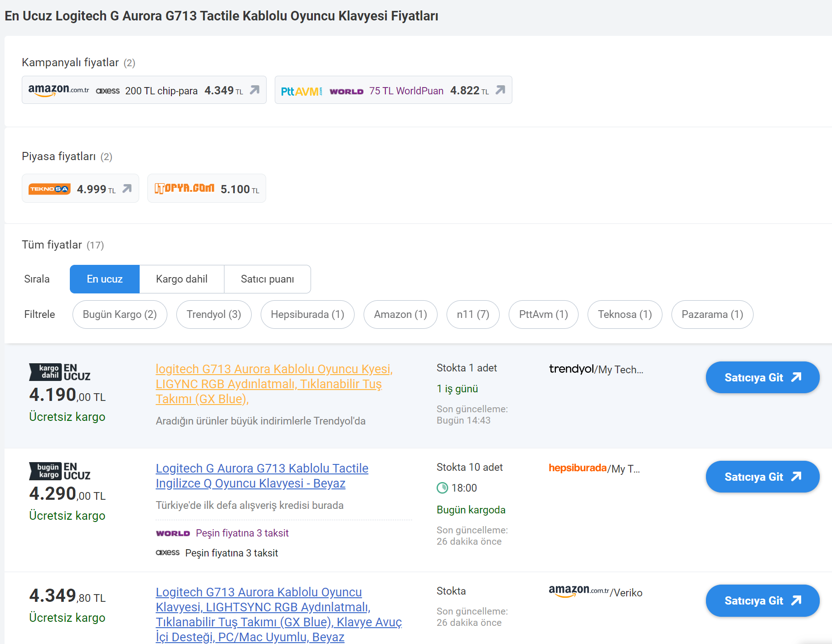Image resolution: width=832 pixels, height=644 pixels.
Task: Sort by 'Satıcı puanı'
Action: (268, 279)
